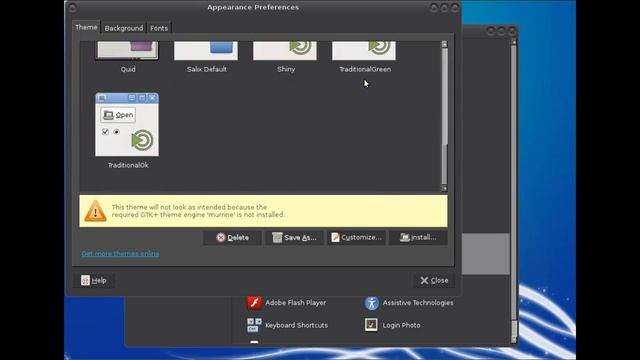
Task: Click the Install theme button
Action: pyautogui.click(x=418, y=238)
